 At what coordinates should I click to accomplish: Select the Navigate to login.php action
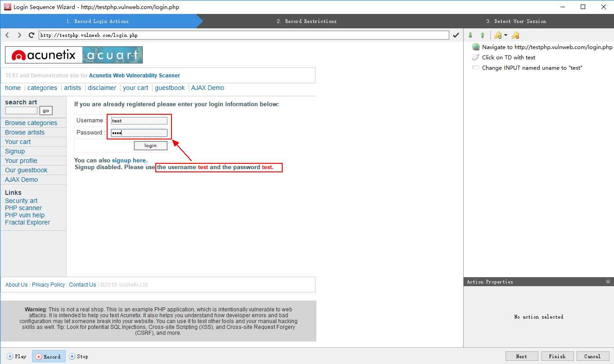click(x=542, y=47)
